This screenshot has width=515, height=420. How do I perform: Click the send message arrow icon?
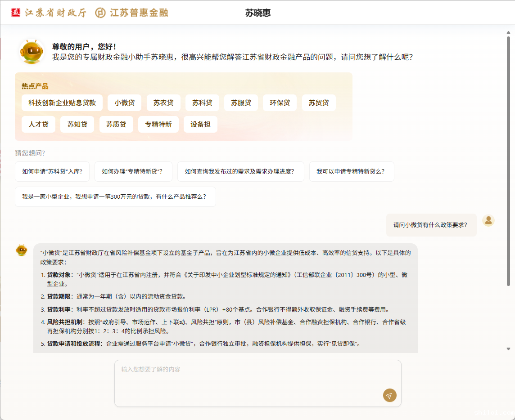coord(389,395)
